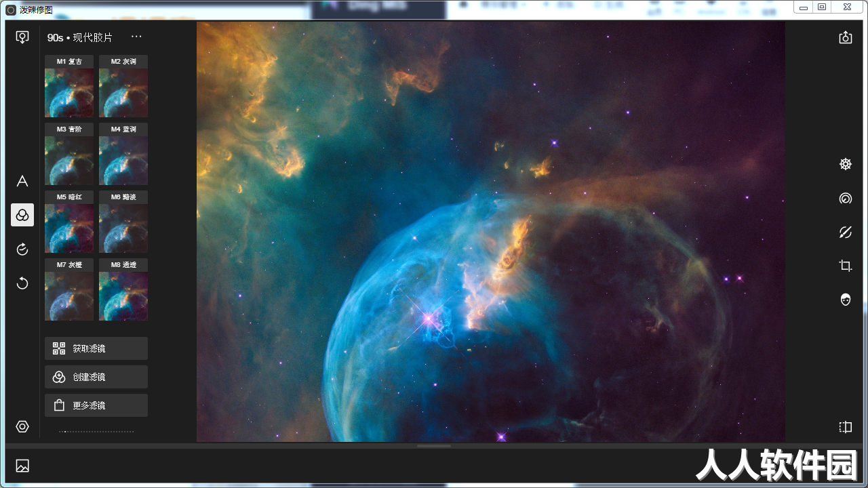This screenshot has width=868, height=488.
Task: Click the bottom panel drag handle bar
Action: click(434, 446)
